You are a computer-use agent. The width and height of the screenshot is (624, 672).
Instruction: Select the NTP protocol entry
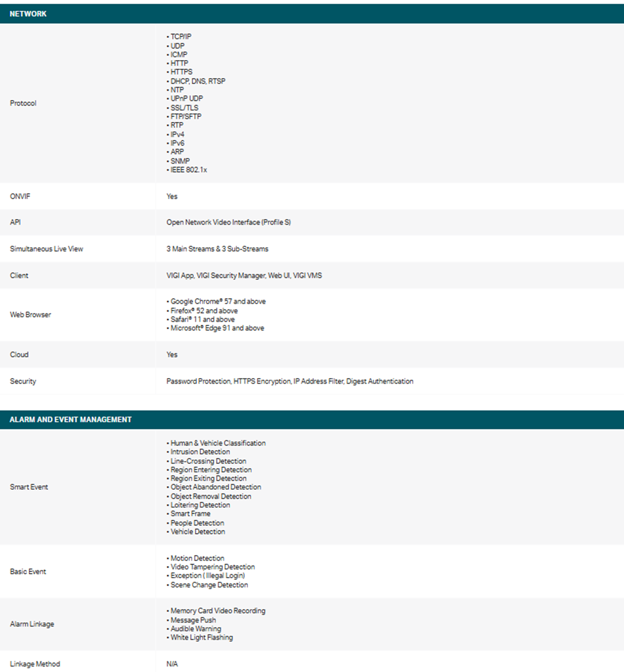[x=177, y=90]
